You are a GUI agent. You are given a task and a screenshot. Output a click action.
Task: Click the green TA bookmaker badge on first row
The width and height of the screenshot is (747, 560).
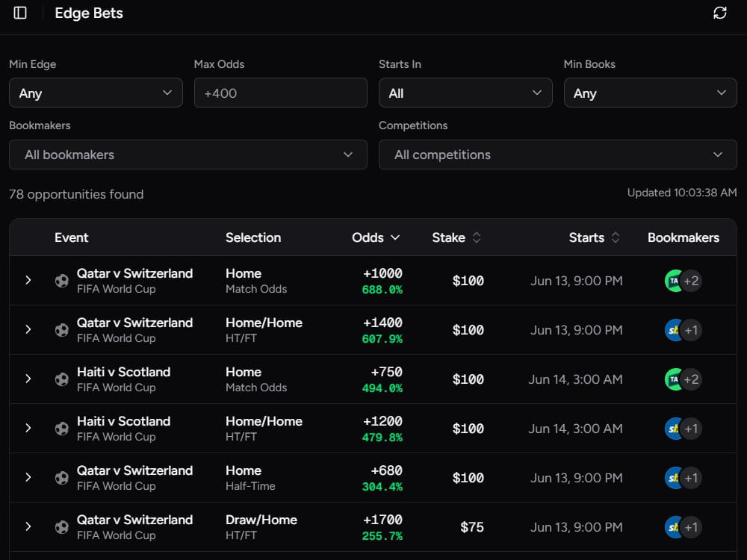[x=675, y=281]
